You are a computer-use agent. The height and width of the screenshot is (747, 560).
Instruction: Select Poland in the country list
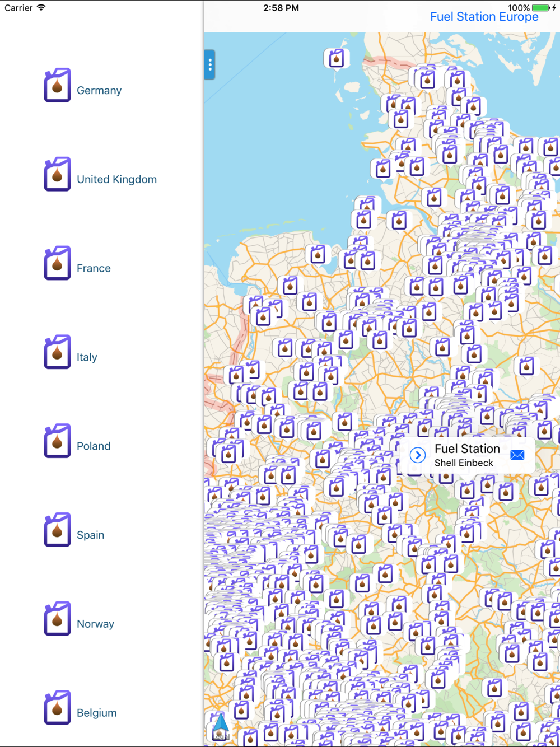[94, 446]
